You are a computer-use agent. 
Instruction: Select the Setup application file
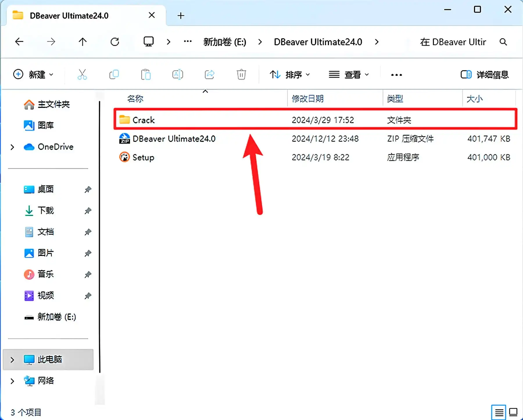(x=315, y=157)
